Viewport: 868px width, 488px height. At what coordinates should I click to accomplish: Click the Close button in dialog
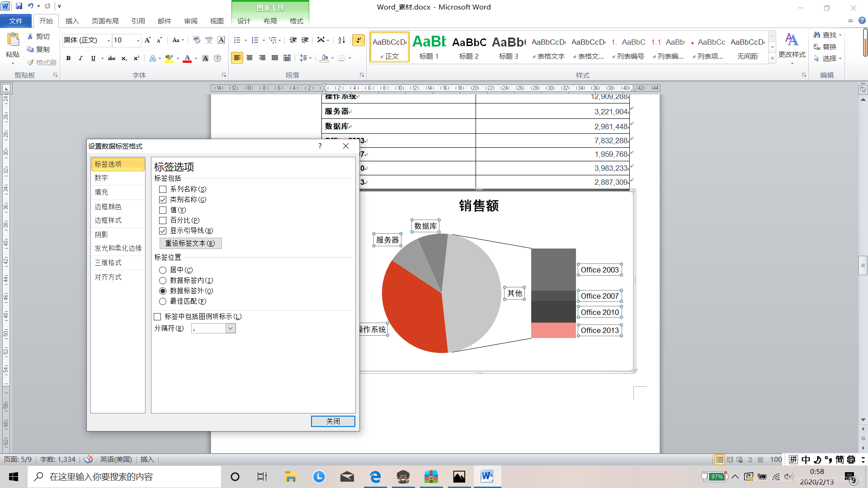tap(333, 421)
